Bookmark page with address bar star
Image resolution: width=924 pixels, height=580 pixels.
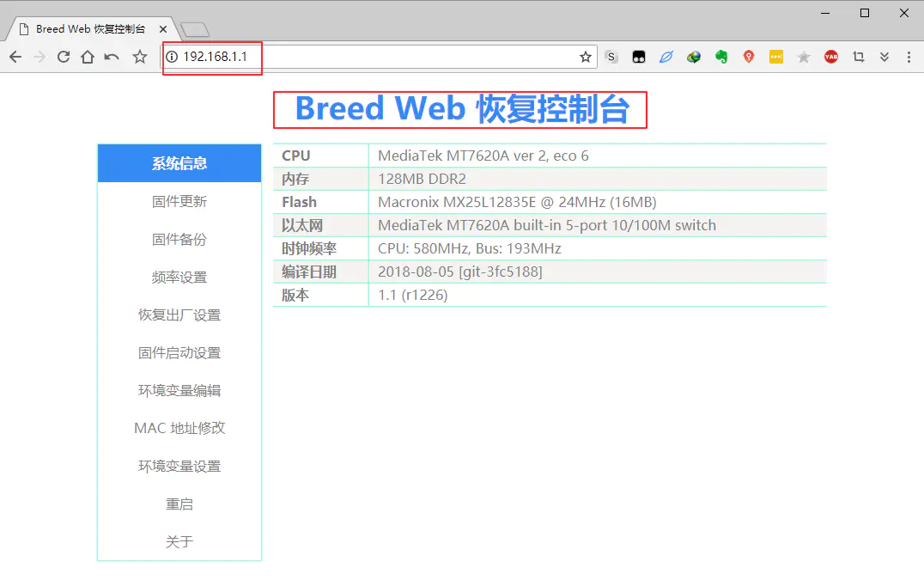[585, 57]
